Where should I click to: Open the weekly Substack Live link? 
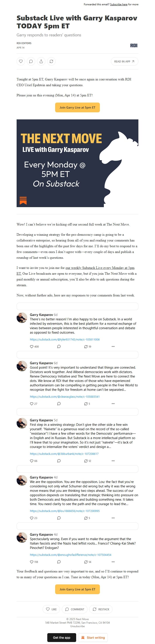coord(100,268)
